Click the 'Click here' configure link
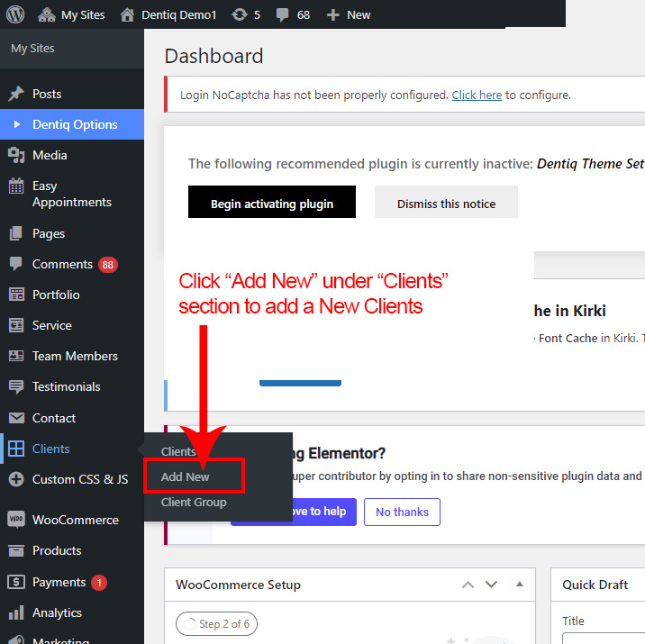Image resolution: width=645 pixels, height=644 pixels. pyautogui.click(x=477, y=95)
